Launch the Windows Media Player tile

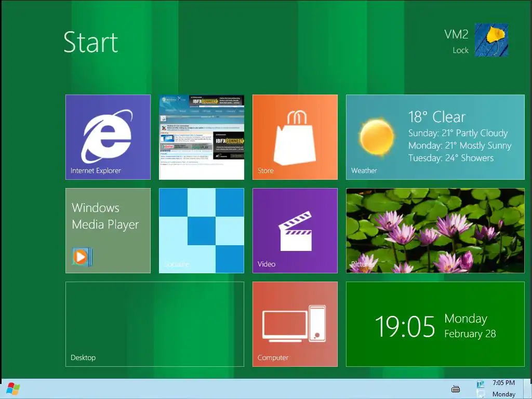(108, 231)
